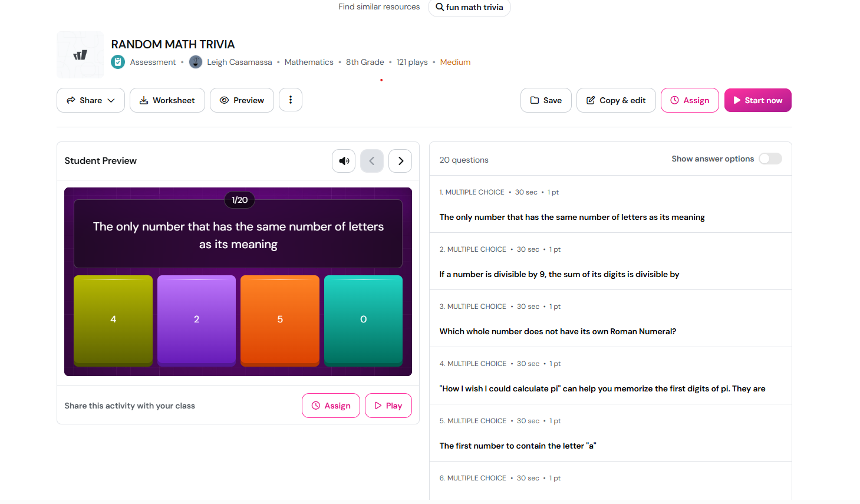Open the quiz Preview

pyautogui.click(x=242, y=100)
